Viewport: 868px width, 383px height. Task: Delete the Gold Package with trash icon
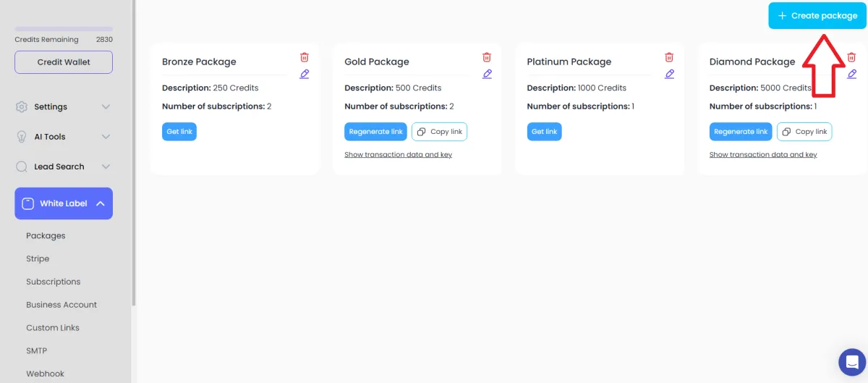click(x=487, y=57)
